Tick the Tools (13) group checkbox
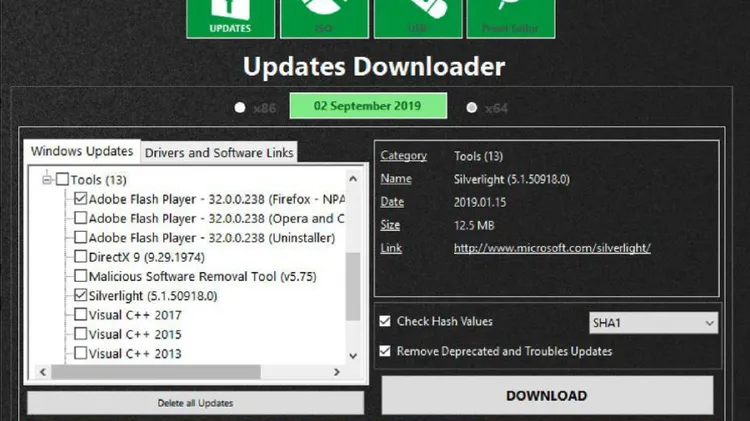The height and width of the screenshot is (421, 750). [62, 179]
